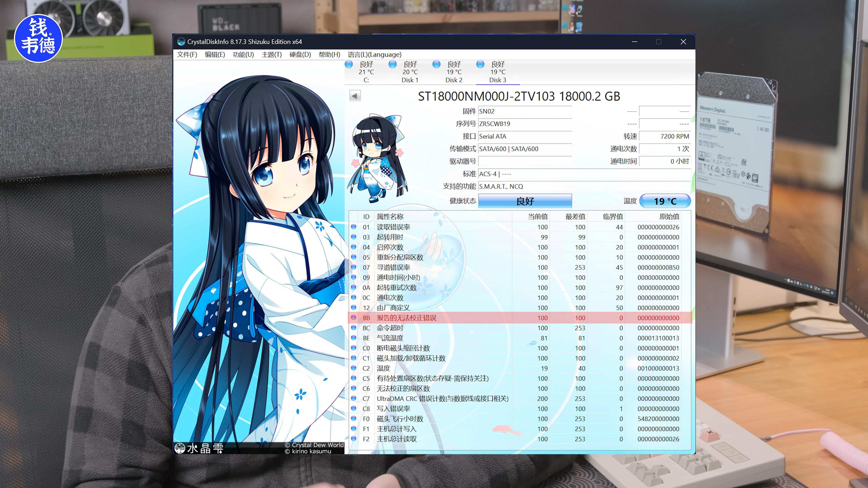
Task: Open the 文件(F) menu
Action: [187, 54]
